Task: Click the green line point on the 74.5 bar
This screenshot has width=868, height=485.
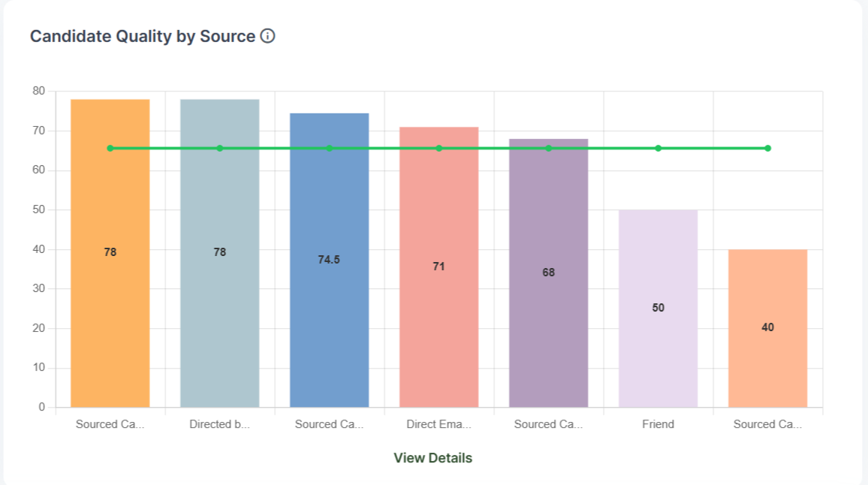Action: (330, 148)
